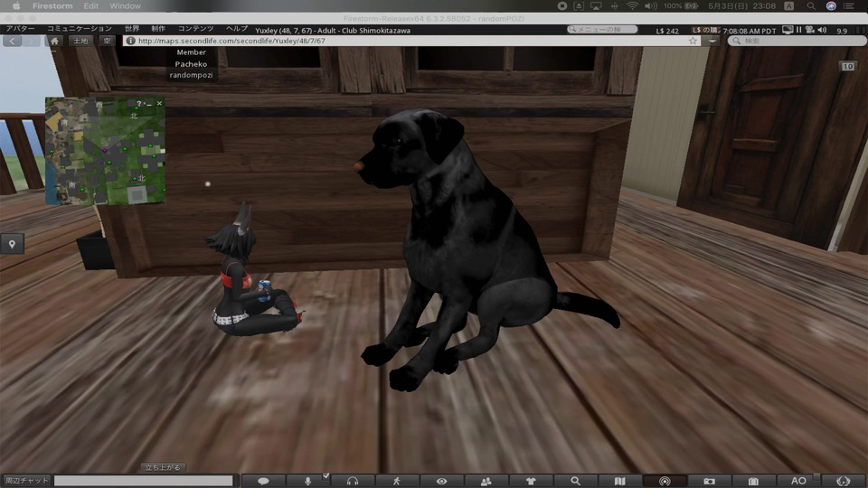Open the 世界 menu
The width and height of the screenshot is (868, 488).
tap(132, 29)
